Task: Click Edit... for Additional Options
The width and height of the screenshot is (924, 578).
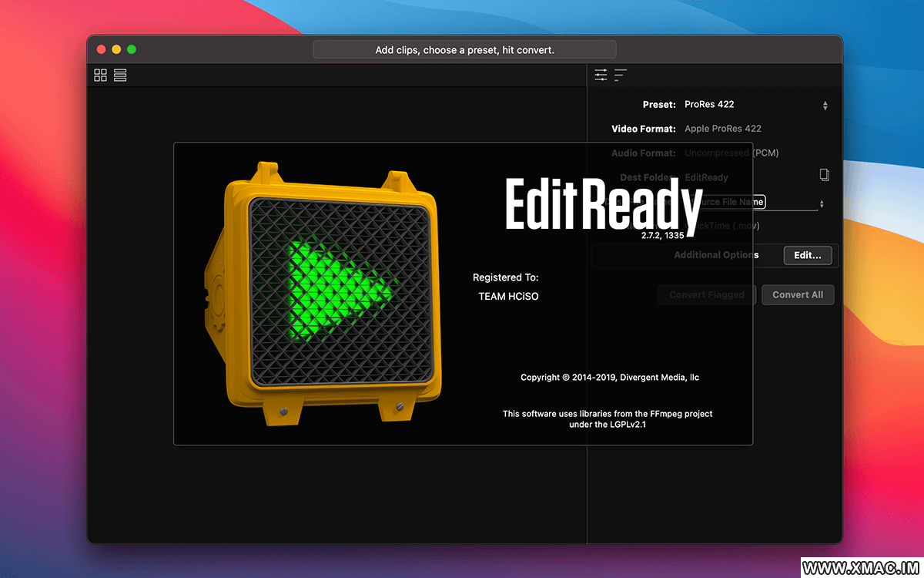Action: coord(807,255)
